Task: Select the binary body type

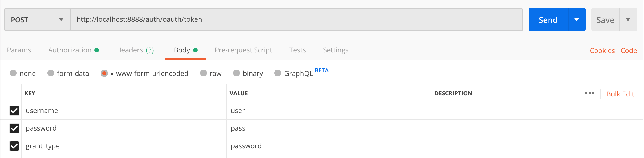Action: 237,73
